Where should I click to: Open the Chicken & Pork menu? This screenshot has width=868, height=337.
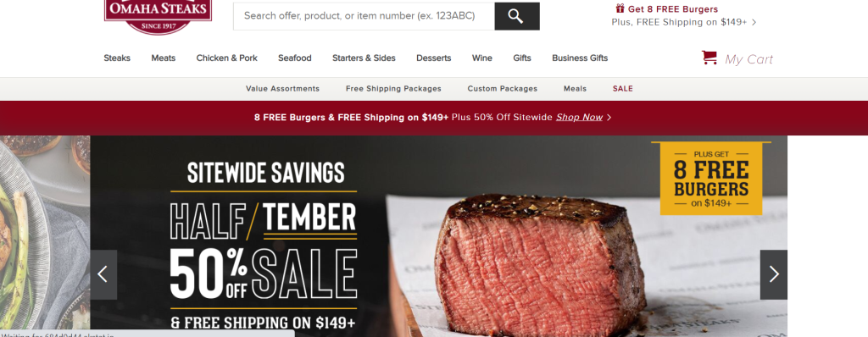(x=226, y=58)
